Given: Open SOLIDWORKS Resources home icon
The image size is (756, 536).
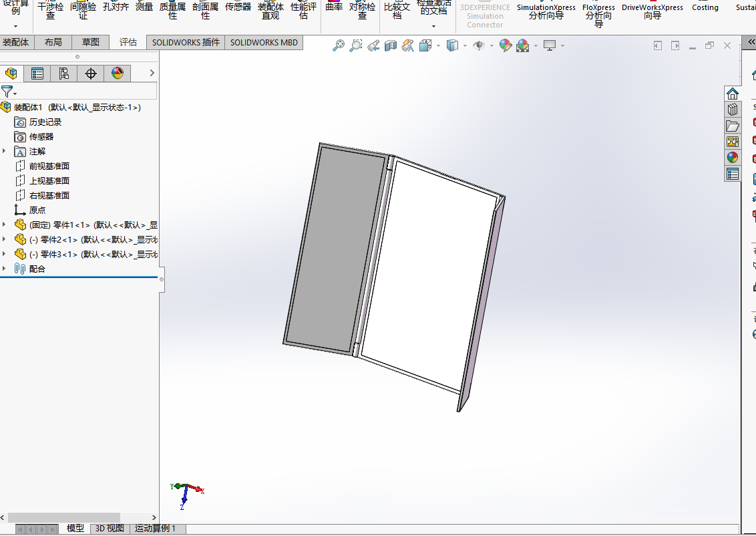Looking at the screenshot, I should point(733,94).
